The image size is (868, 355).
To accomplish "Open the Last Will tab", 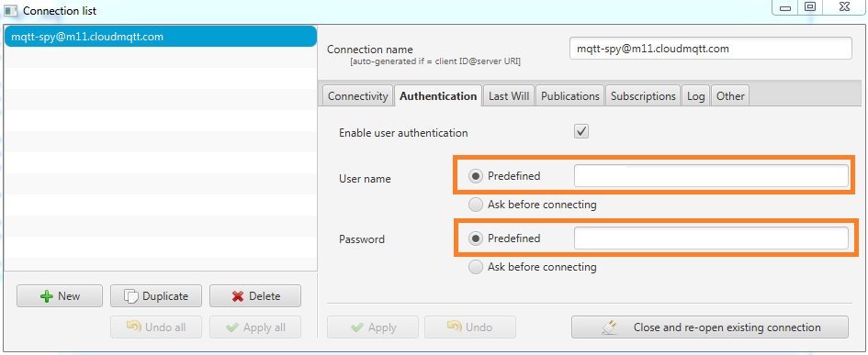I will pos(509,95).
